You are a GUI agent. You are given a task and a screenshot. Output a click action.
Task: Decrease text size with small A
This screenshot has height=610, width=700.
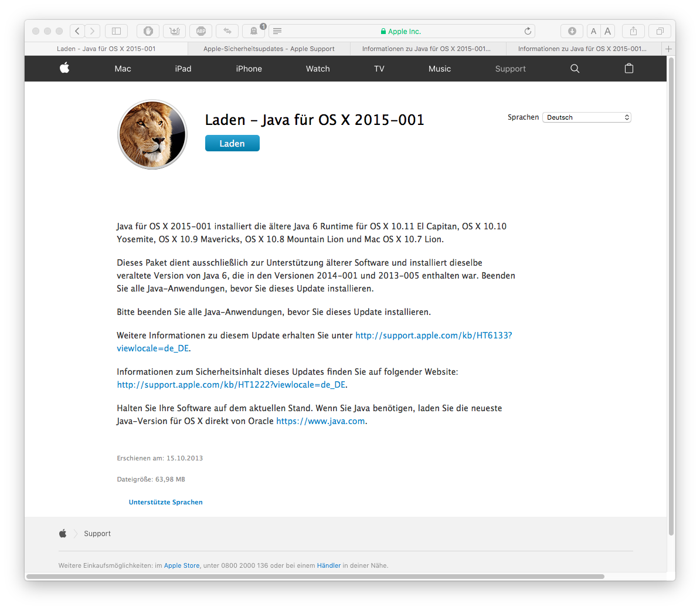pos(593,31)
